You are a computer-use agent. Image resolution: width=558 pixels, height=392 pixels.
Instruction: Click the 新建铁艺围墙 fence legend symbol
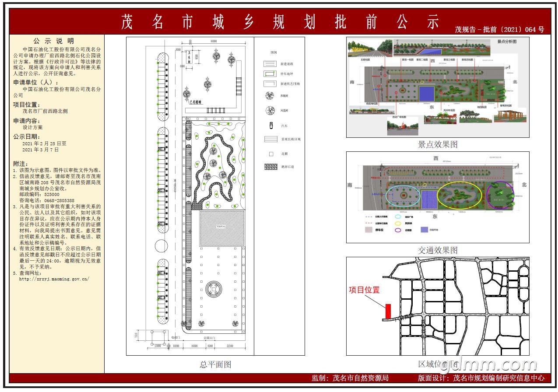click(270, 84)
